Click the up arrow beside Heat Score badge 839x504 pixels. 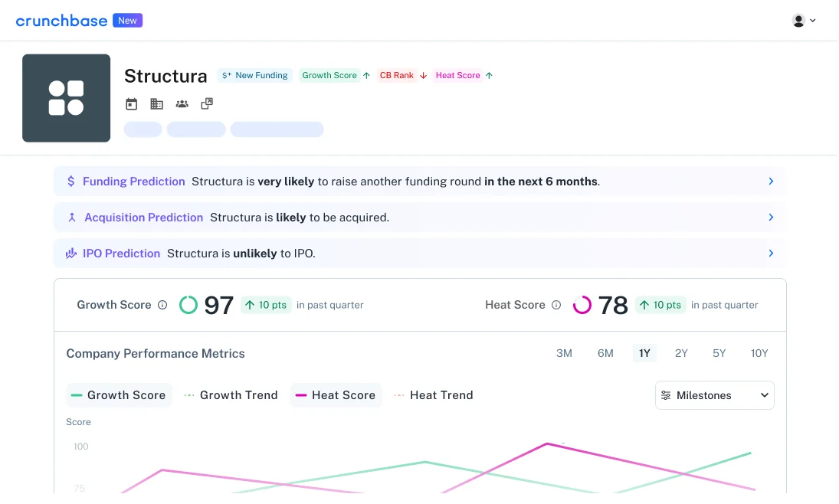[489, 75]
